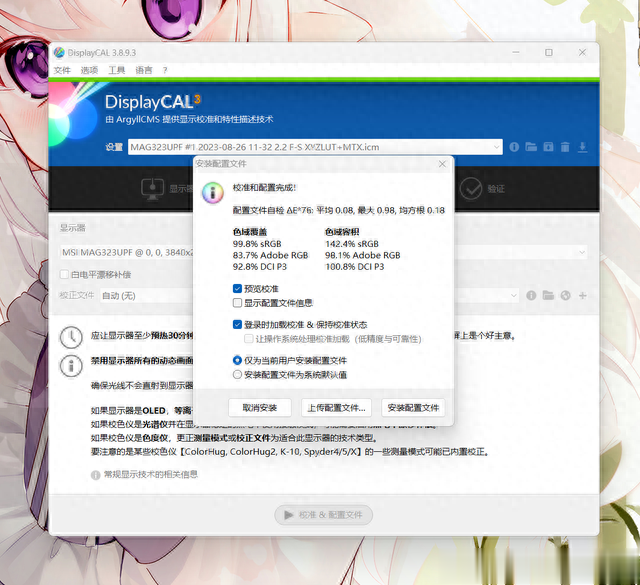Click the 配置文件自检 ΔE*76 result line
640x585 pixels.
pos(339,210)
